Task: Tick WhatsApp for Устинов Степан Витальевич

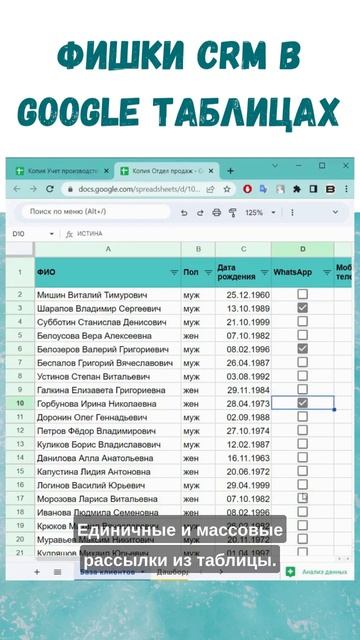Action: point(302,376)
